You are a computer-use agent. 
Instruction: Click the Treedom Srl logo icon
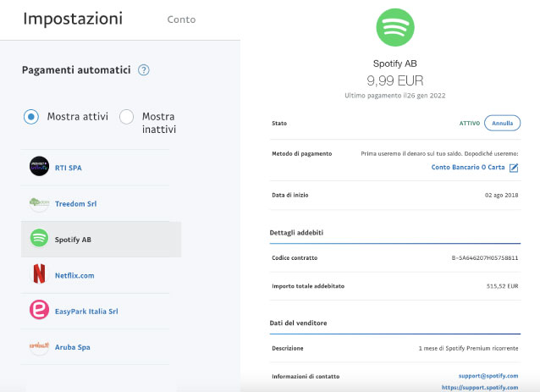(x=39, y=203)
